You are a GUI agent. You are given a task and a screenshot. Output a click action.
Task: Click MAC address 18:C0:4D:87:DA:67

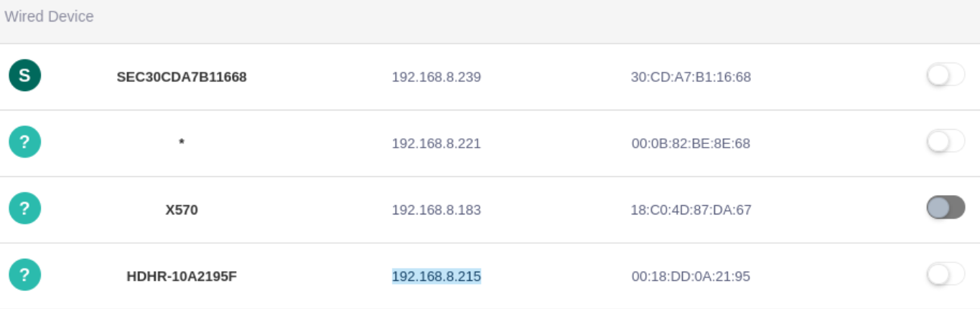[x=691, y=210]
